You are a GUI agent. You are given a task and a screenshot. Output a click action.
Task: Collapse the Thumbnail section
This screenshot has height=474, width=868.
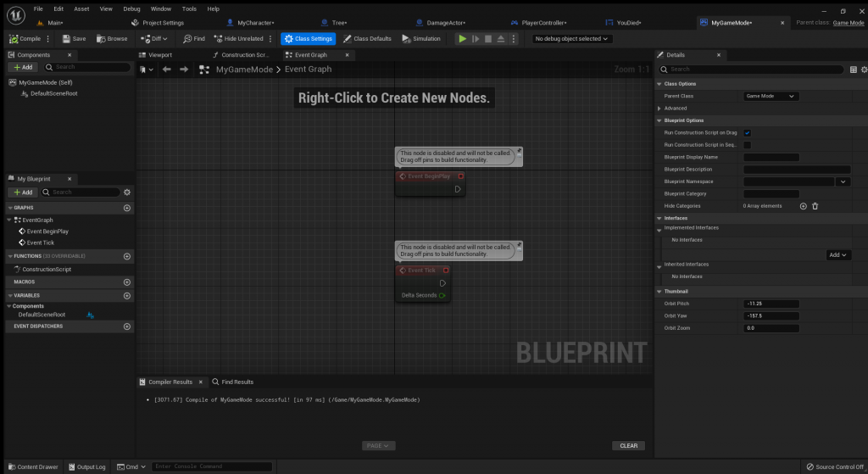coord(659,291)
